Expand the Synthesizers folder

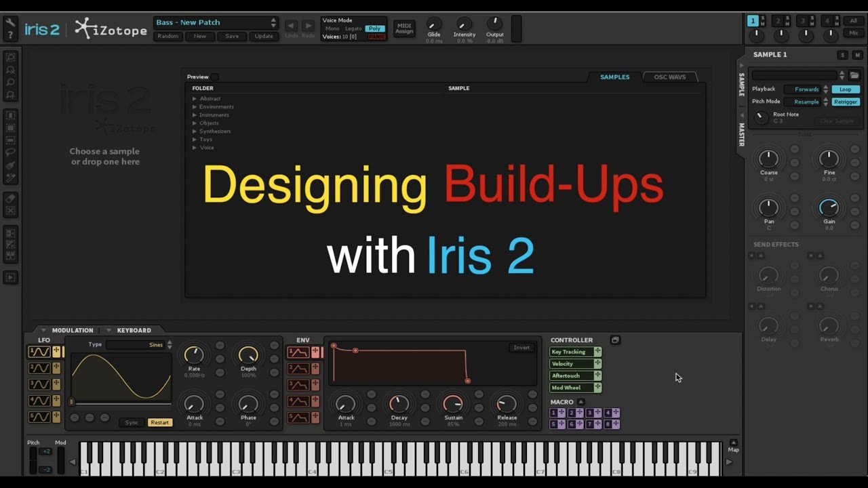(x=195, y=131)
